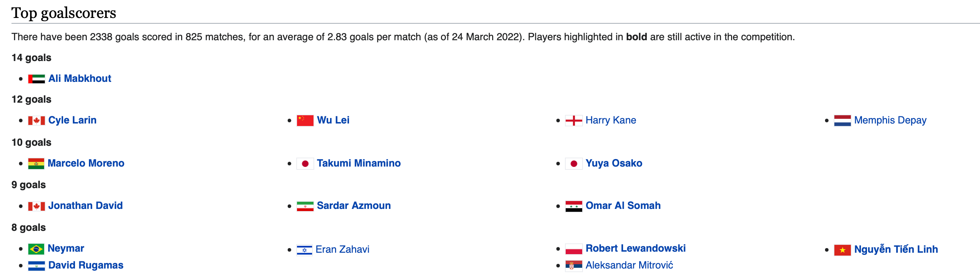Open the Yuya Osako link
The width and height of the screenshot is (980, 280).
point(613,163)
